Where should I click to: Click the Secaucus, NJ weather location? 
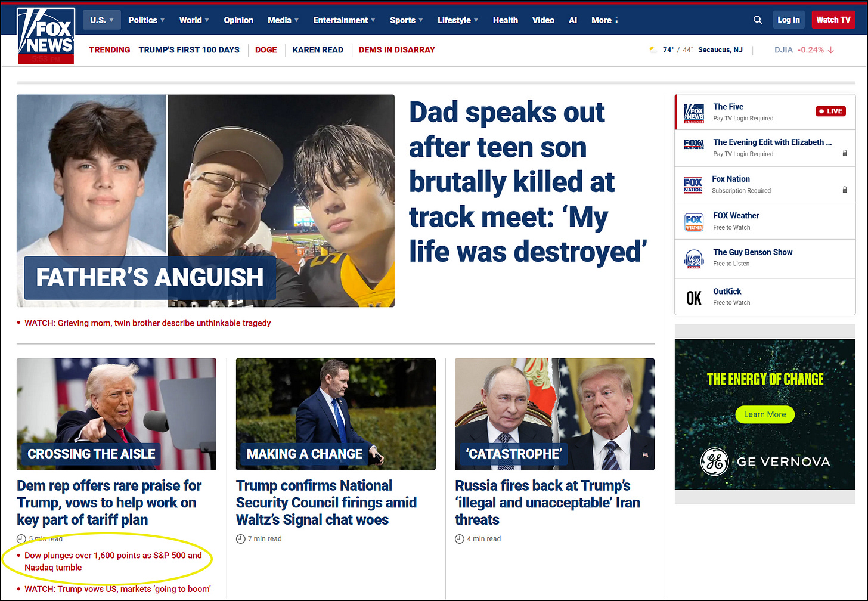(x=720, y=50)
